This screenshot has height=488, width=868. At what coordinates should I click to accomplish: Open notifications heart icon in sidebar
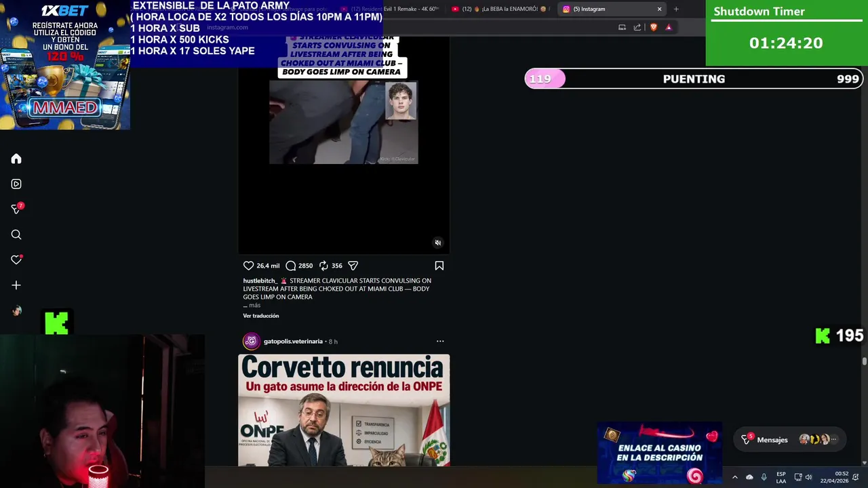pyautogui.click(x=16, y=260)
